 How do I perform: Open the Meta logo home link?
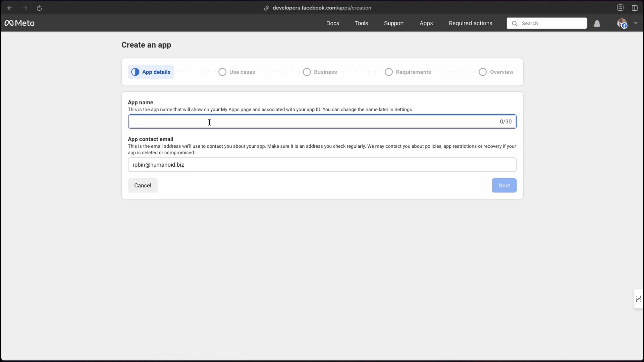(19, 23)
